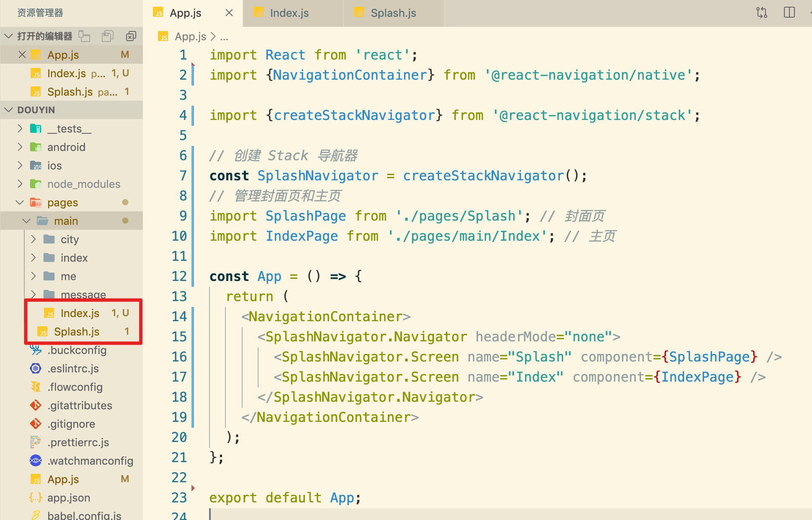Collapse the 打开的编辑器 section
This screenshot has height=520, width=812.
point(8,36)
